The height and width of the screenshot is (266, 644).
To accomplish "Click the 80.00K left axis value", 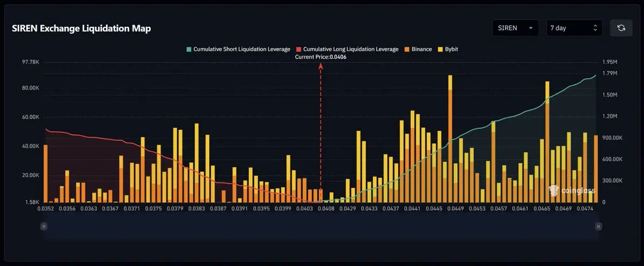I will pos(30,88).
